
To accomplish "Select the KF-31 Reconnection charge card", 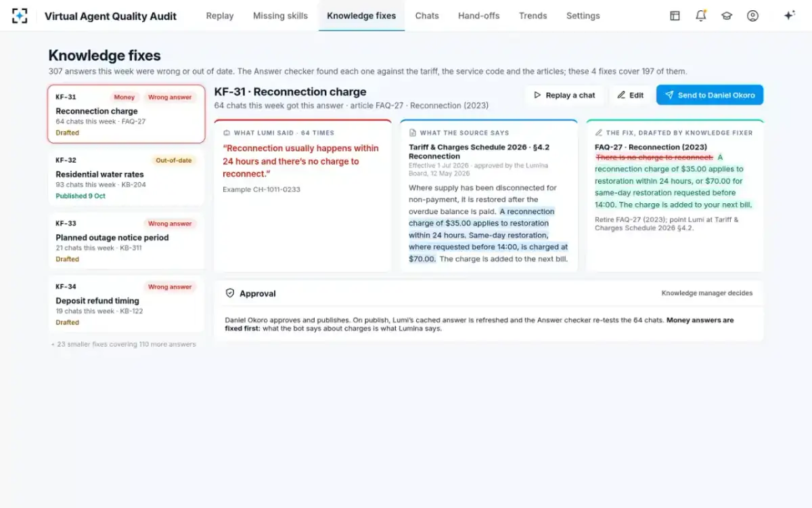I will point(127,114).
